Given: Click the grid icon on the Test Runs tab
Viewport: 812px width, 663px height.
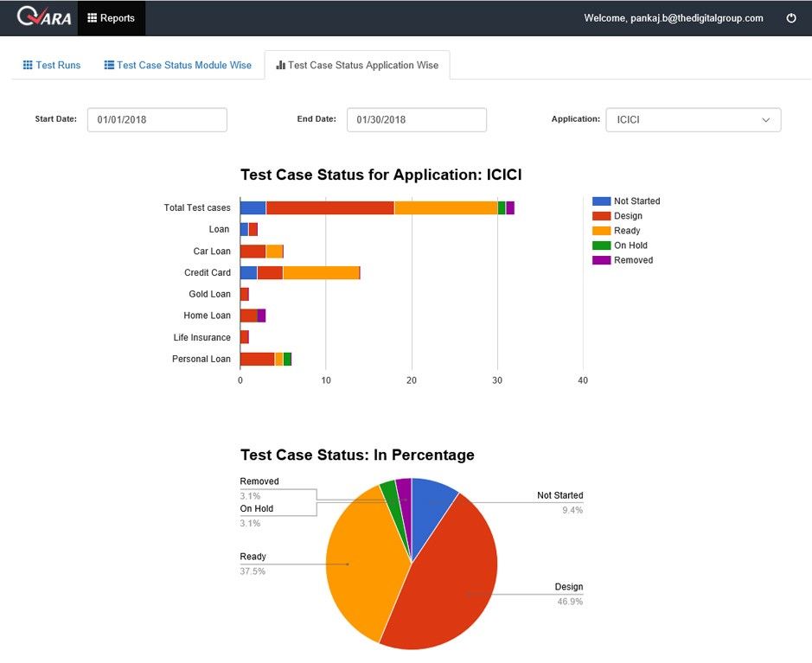Looking at the screenshot, I should [x=24, y=64].
